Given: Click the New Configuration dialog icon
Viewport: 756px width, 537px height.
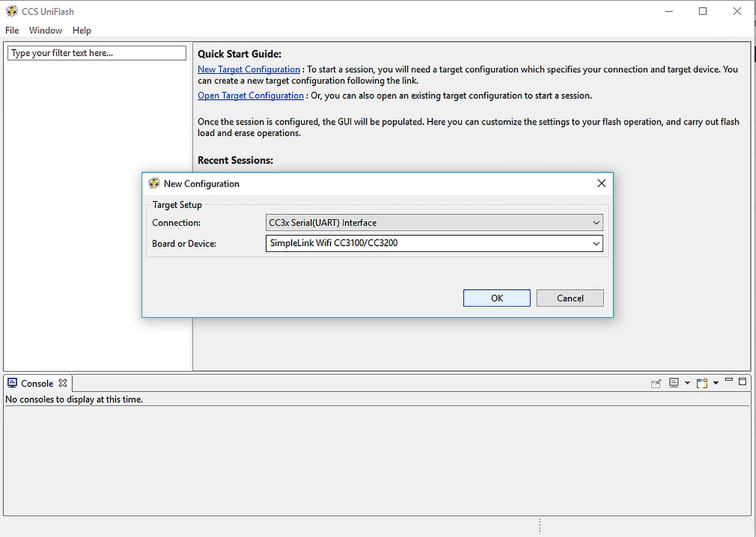Looking at the screenshot, I should pos(154,183).
